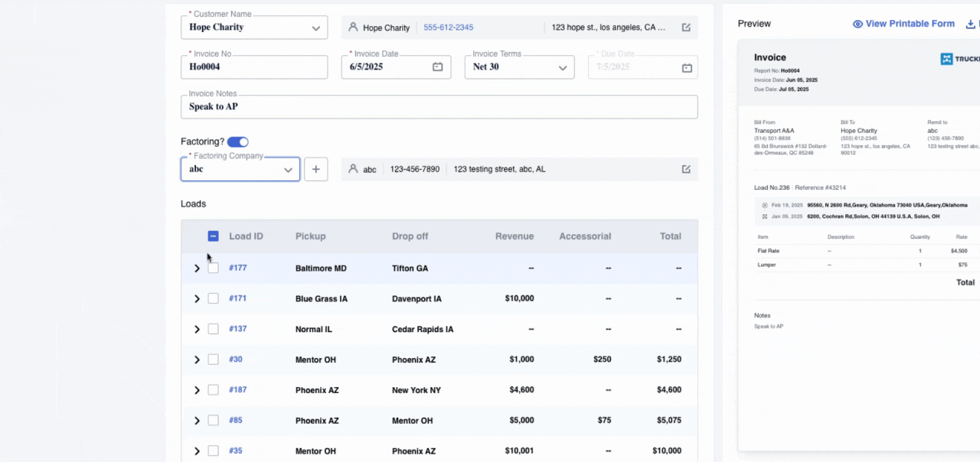Click the Due Date calendar icon
The image size is (980, 462).
(687, 67)
